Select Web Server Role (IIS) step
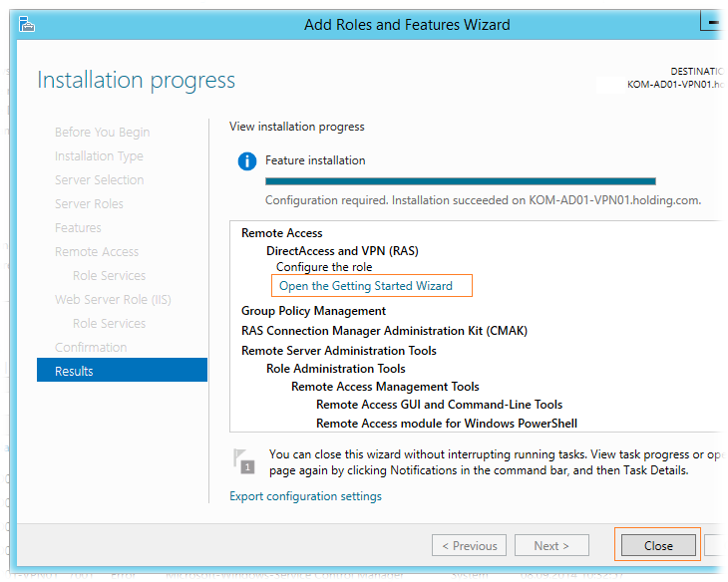 pos(113,300)
